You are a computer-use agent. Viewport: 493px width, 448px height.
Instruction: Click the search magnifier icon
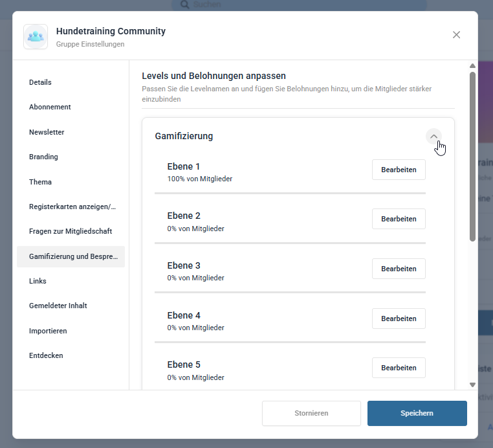coord(185,5)
